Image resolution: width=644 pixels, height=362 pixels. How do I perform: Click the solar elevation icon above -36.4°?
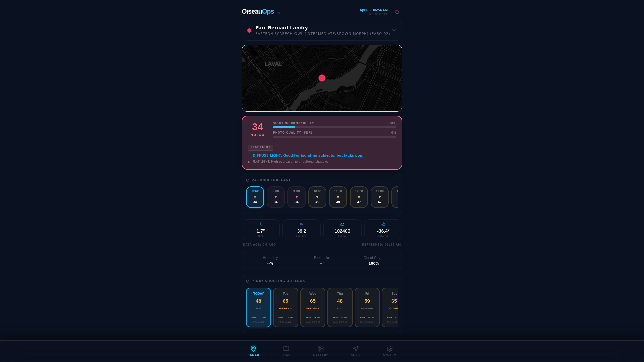tap(383, 224)
